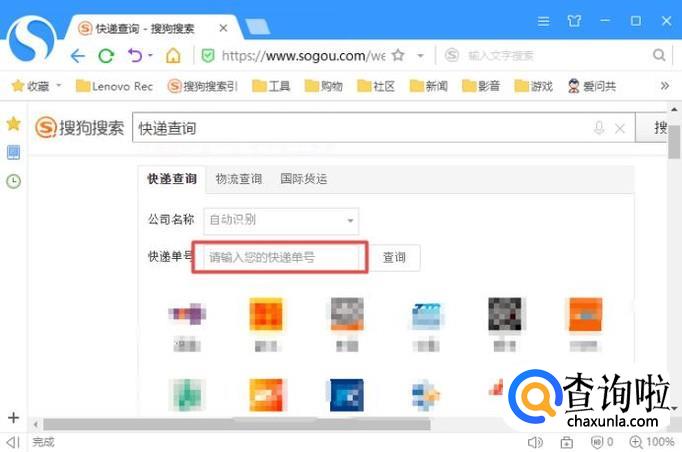Click the 搜狗搜索 logo
This screenshot has height=452, width=682.
pos(80,127)
